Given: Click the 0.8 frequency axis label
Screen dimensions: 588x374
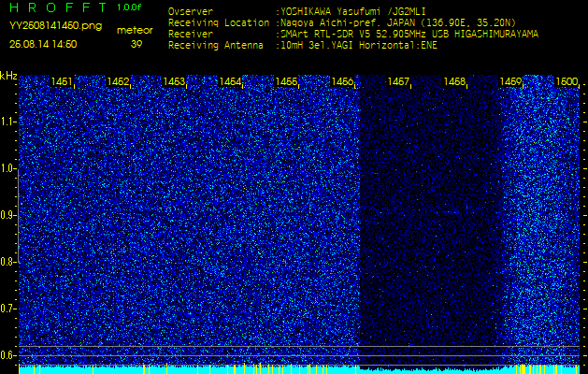Looking at the screenshot, I should click(7, 262).
